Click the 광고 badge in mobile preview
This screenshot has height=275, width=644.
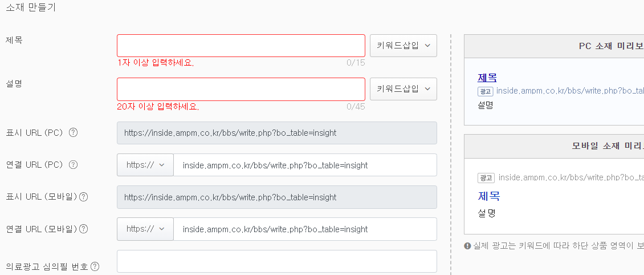[x=485, y=177]
